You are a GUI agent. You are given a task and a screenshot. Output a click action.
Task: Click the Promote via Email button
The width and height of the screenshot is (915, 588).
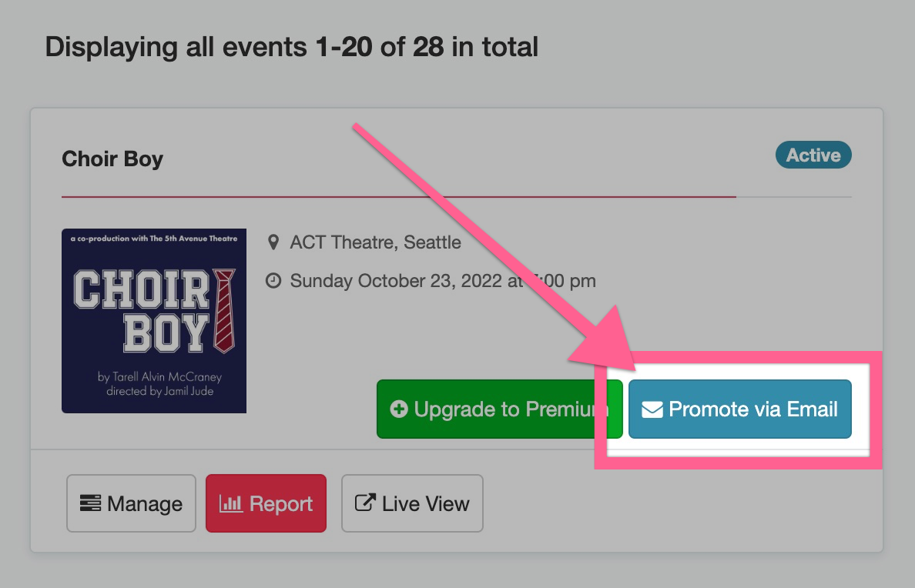pyautogui.click(x=740, y=409)
